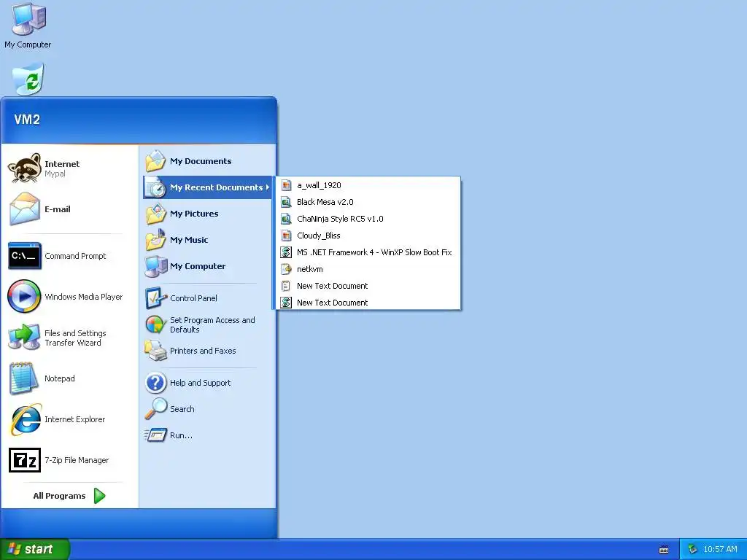
Task: Open My Pictures folder icon
Action: coord(155,214)
